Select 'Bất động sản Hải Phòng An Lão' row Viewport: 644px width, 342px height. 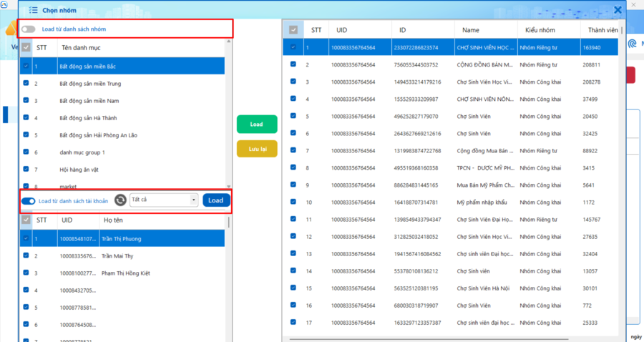[x=122, y=135]
